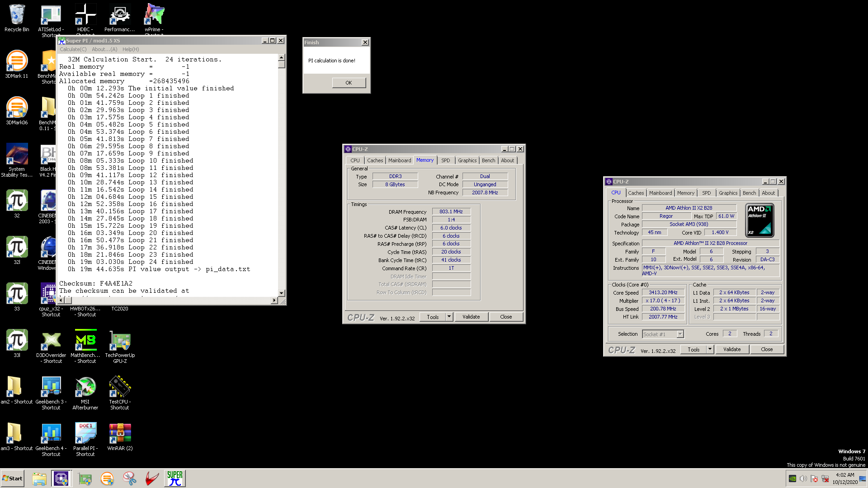The image size is (868, 488).
Task: Click Validate in the Memory CPU-Z window
Action: click(471, 317)
